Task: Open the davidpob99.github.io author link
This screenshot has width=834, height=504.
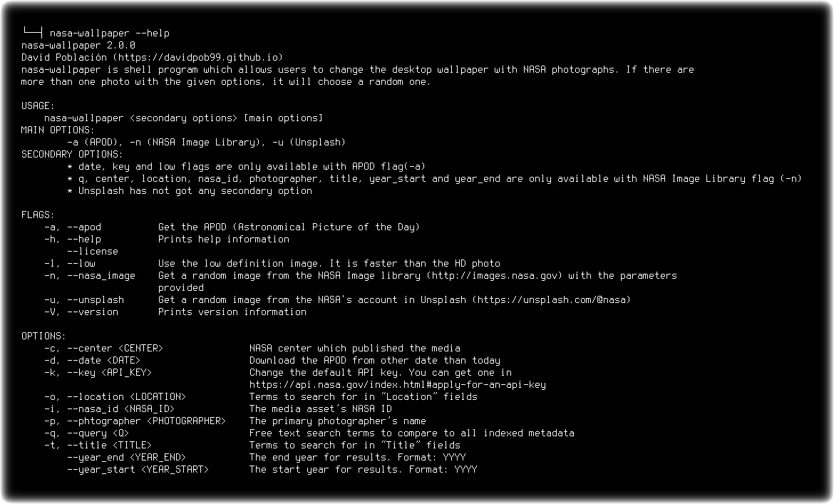Action: click(x=198, y=58)
